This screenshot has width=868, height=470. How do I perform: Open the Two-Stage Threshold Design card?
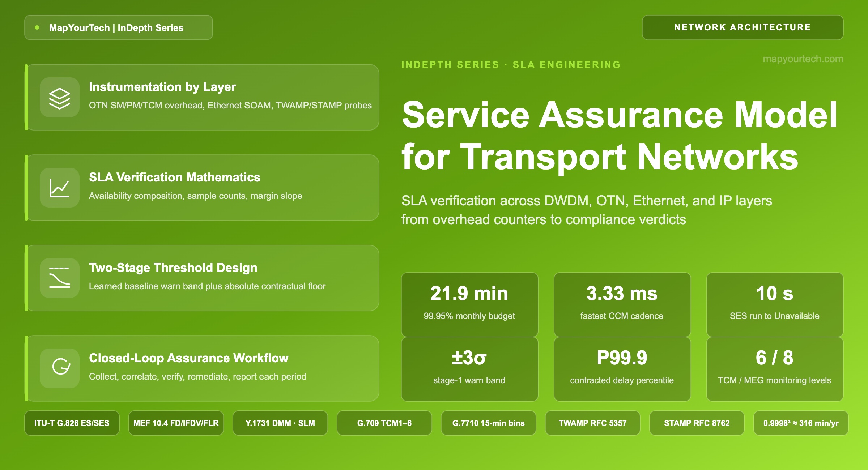click(202, 278)
